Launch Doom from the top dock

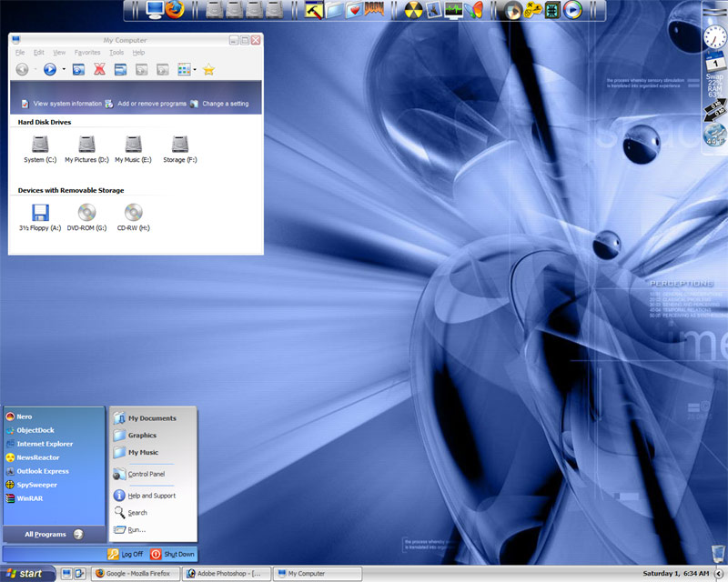374,10
